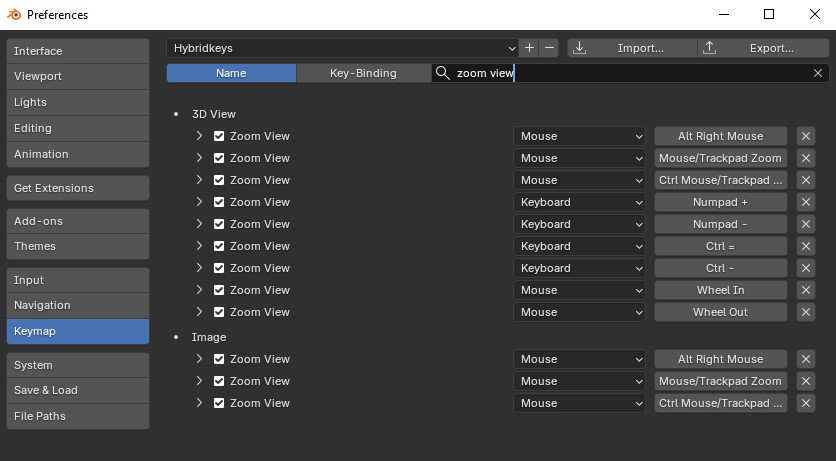
Task: Expand Image Zoom View row for Alt Right Mouse
Action: (x=199, y=359)
